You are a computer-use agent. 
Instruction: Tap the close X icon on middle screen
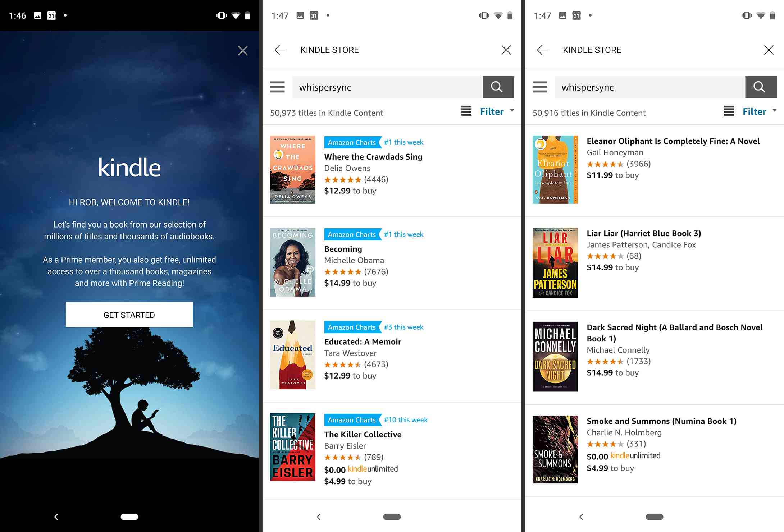[506, 50]
